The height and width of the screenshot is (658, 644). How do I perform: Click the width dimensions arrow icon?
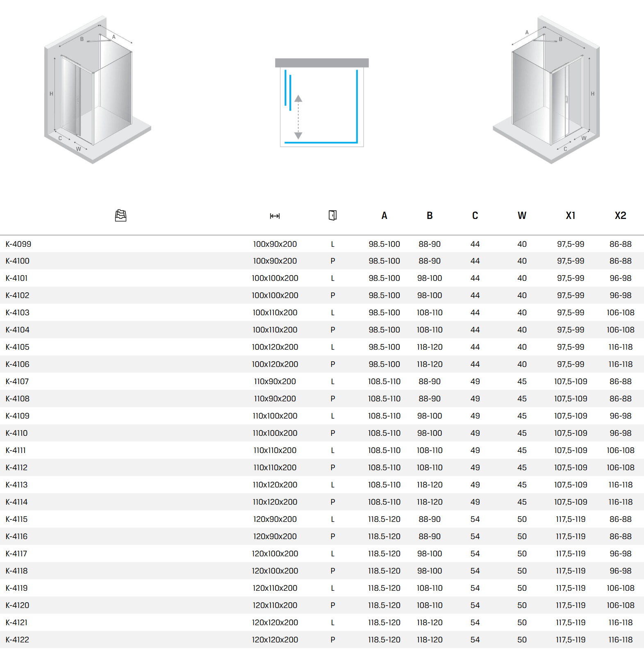(275, 216)
